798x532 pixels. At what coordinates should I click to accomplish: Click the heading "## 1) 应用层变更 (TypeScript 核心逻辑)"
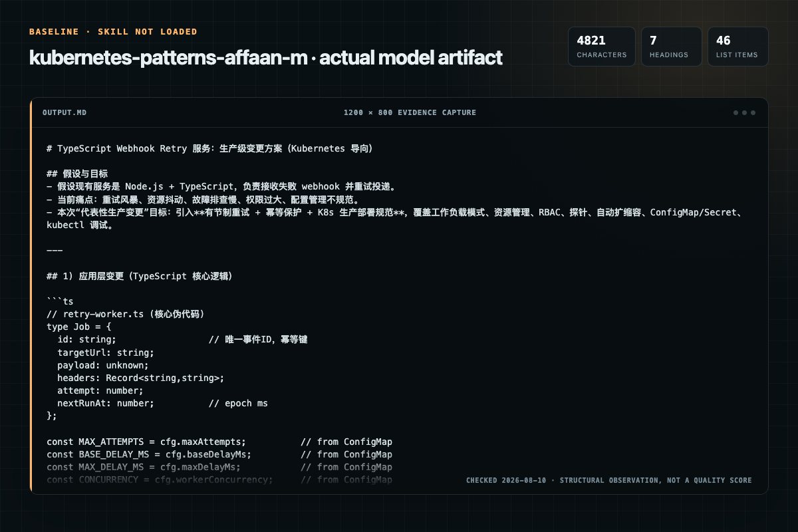tap(140, 276)
